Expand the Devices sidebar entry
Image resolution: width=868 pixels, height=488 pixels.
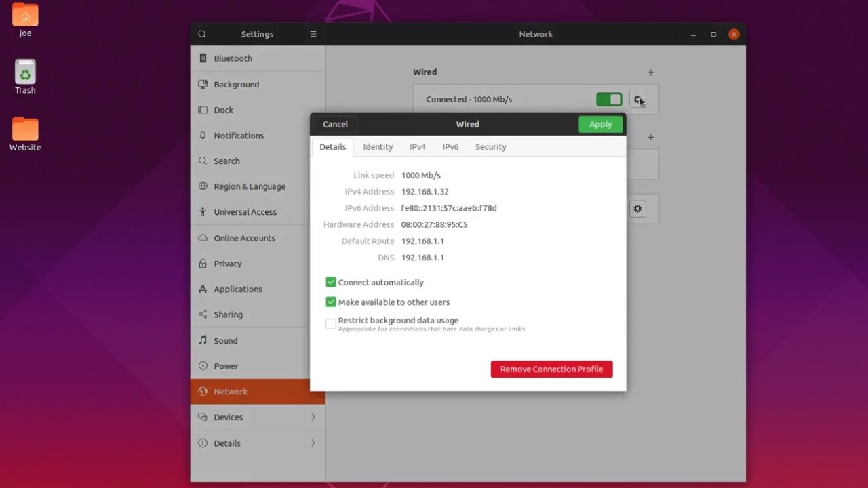(258, 417)
